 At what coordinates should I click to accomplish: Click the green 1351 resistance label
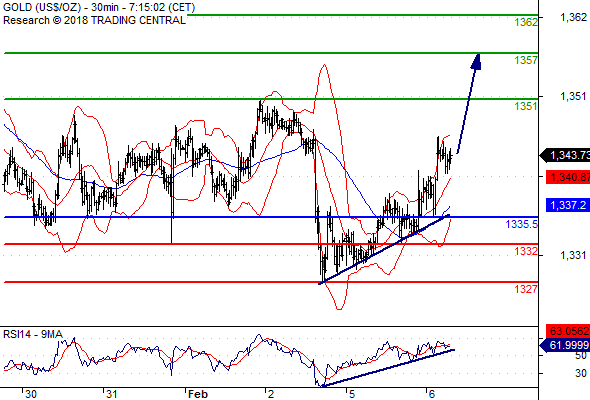point(526,106)
